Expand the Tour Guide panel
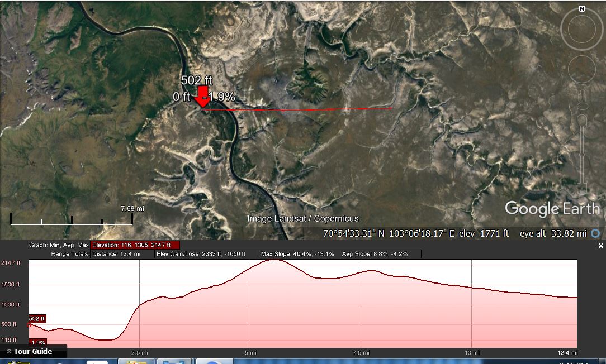The height and width of the screenshot is (364, 606). [33, 352]
